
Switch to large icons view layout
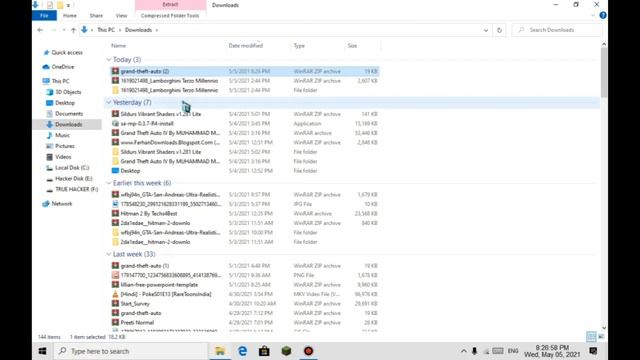point(602,337)
